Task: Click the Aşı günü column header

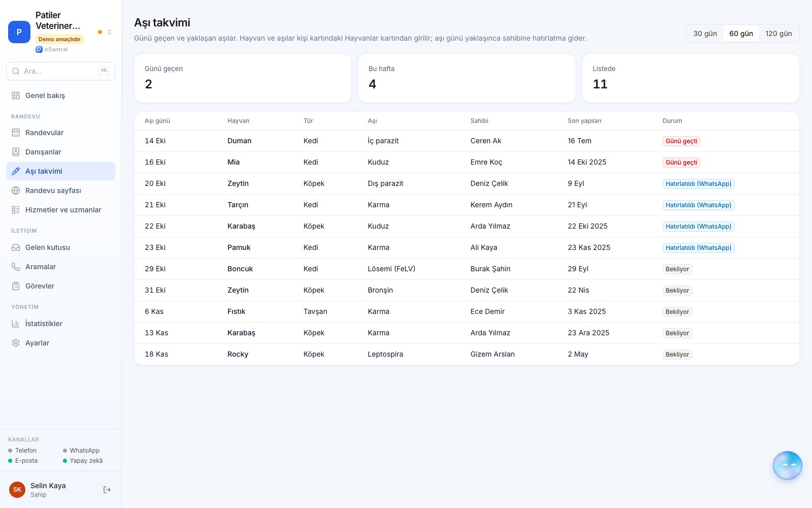Action: point(157,121)
